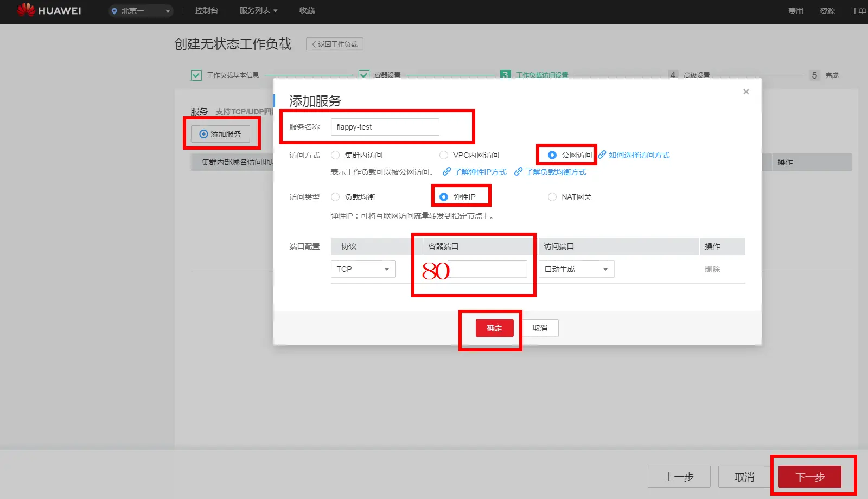Image resolution: width=868 pixels, height=499 pixels.
Task: Open 资源 menu
Action: point(827,11)
